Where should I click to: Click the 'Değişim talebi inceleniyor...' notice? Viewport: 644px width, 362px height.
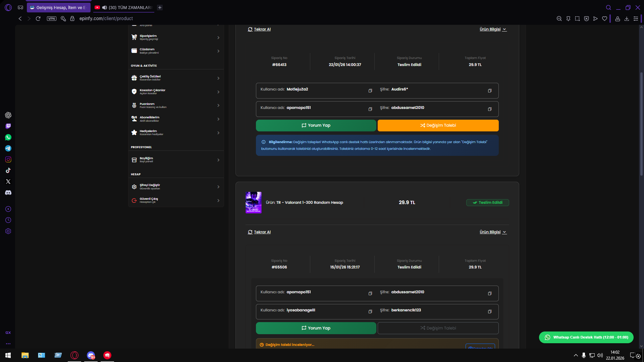point(290,345)
